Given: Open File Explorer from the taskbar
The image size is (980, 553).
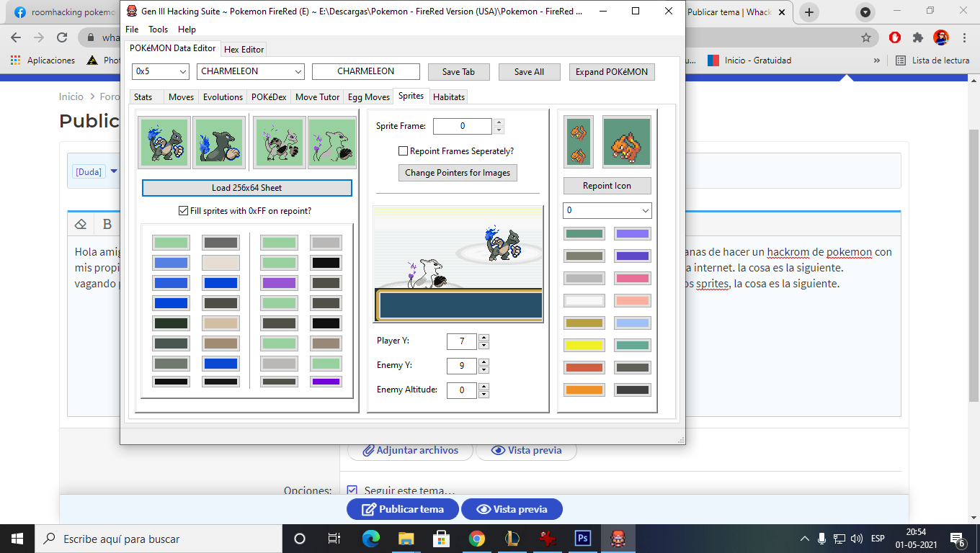Looking at the screenshot, I should 406,539.
